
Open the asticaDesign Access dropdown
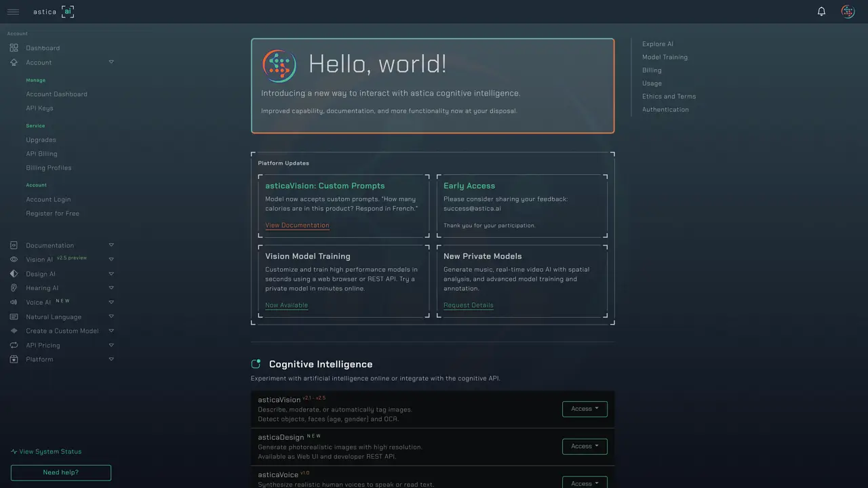tap(585, 446)
